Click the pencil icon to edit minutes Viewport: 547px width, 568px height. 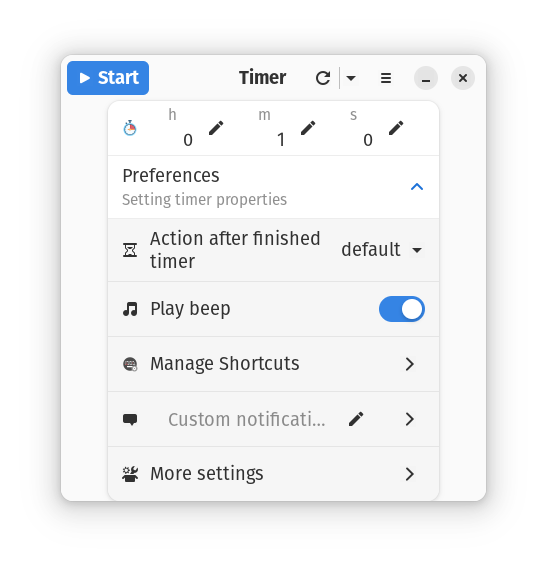click(308, 128)
